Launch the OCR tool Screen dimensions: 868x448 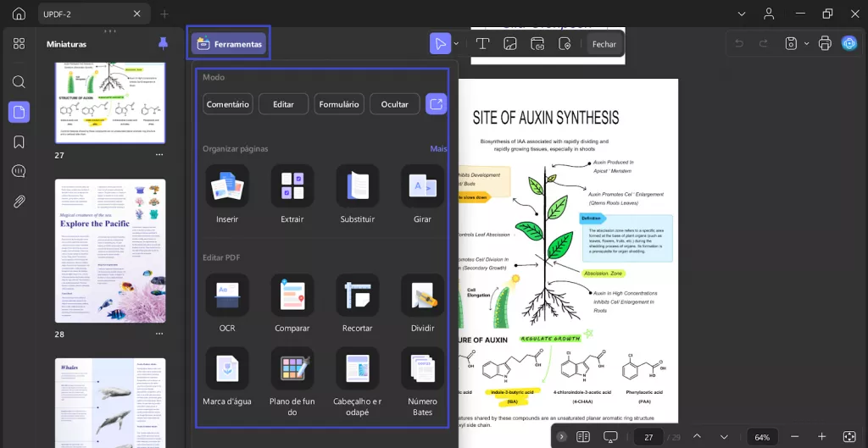(x=227, y=303)
